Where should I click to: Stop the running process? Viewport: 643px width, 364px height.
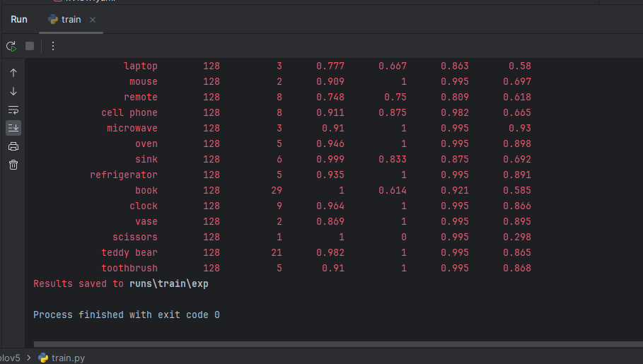click(30, 46)
